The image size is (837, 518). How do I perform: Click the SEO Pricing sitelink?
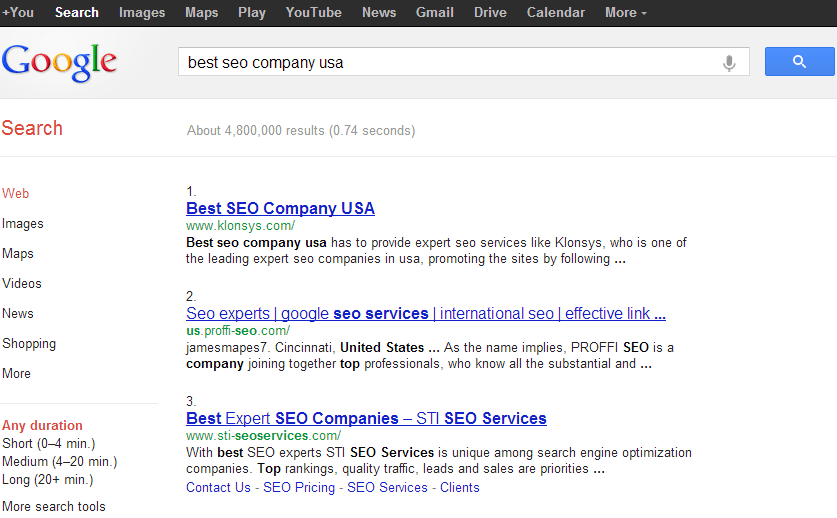coord(299,488)
